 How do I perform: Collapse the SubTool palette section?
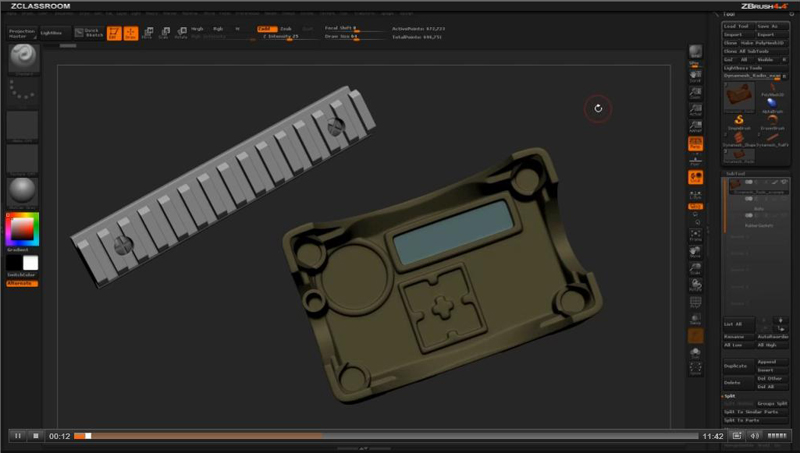tap(736, 173)
